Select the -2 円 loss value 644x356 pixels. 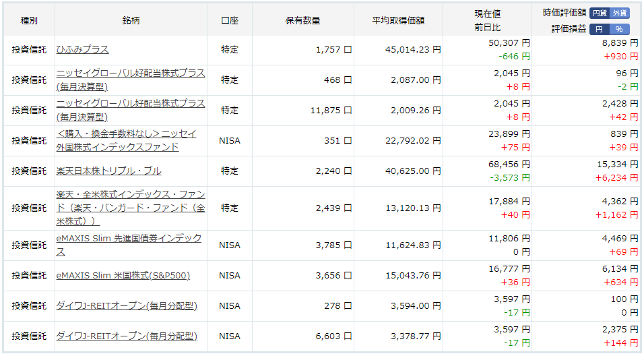628,87
